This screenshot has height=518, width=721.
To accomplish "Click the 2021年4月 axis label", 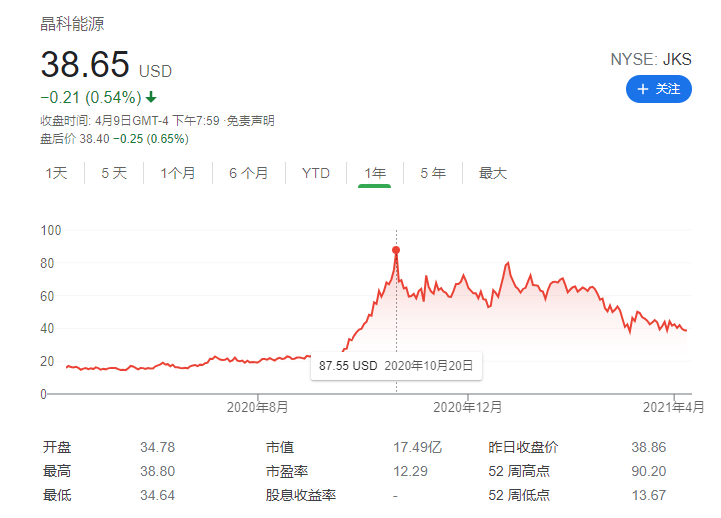I will pos(673,407).
